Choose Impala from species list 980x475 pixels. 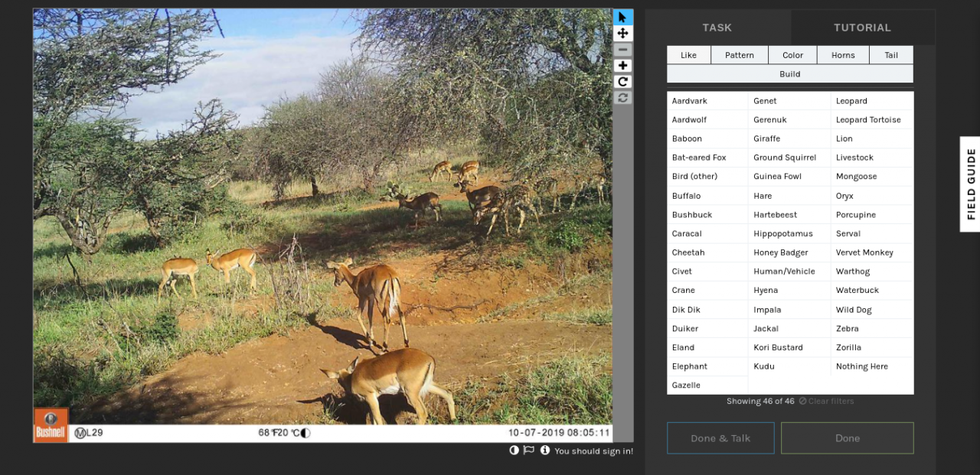click(x=789, y=310)
